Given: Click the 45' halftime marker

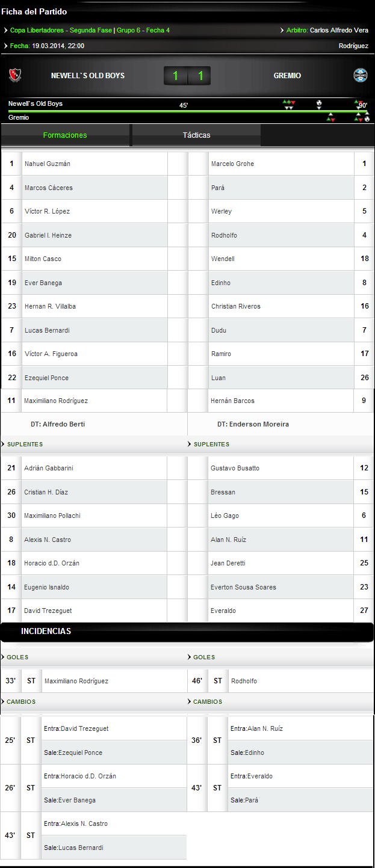Looking at the screenshot, I should pyautogui.click(x=184, y=105).
